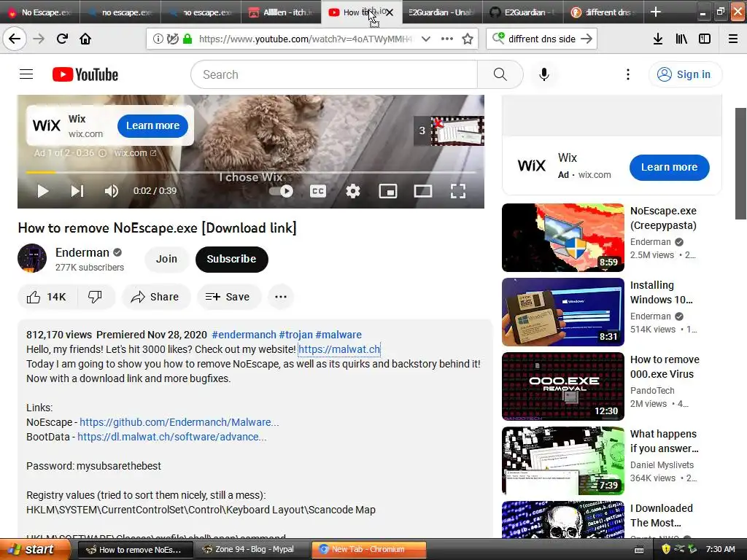Open the Enderman channel avatar
This screenshot has height=560, width=747.
[32, 258]
